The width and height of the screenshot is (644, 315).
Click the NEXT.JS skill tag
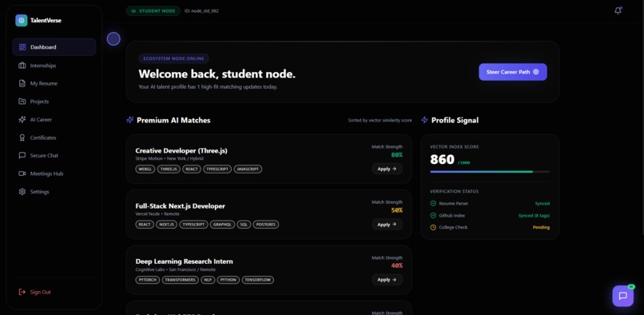(166, 225)
